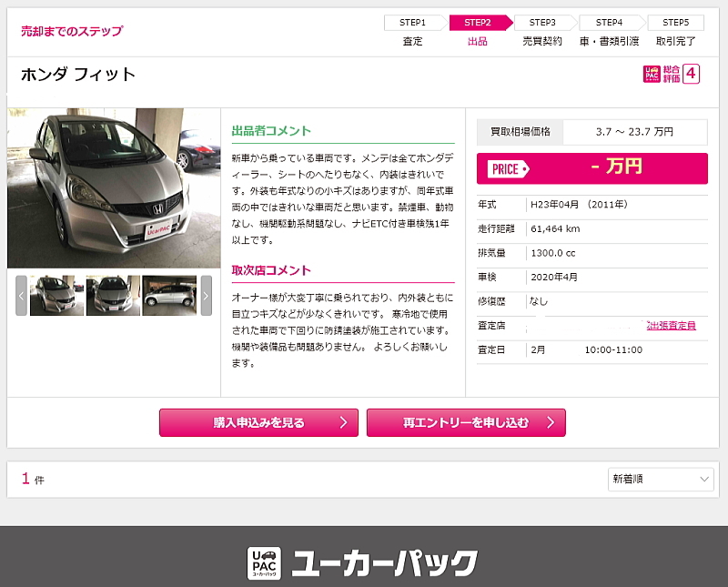Click the 取次店コメント heading

coord(271,270)
